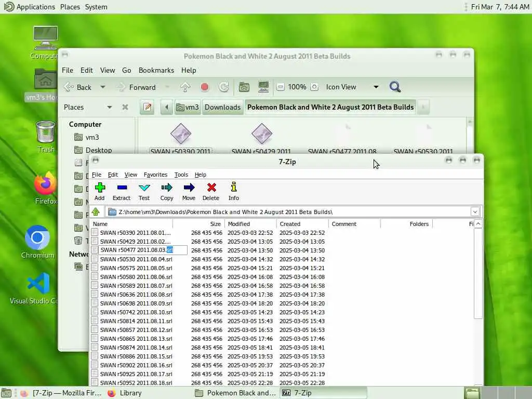The width and height of the screenshot is (532, 399).
Task: Open Computer icon in file manager toolbar
Action: 263,87
